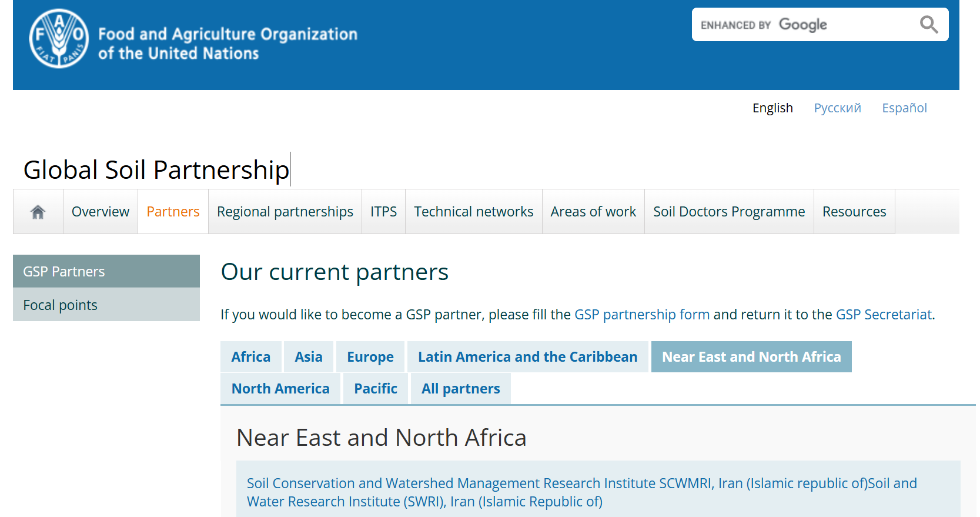Screen dimensions: 980x517
Task: Select the All partners tab
Action: 460,389
